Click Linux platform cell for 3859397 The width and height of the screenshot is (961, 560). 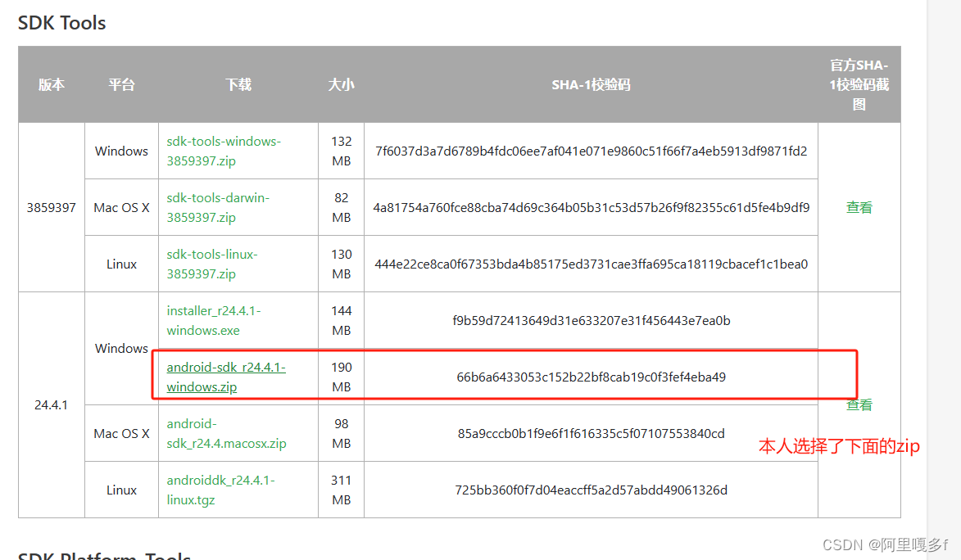point(121,264)
